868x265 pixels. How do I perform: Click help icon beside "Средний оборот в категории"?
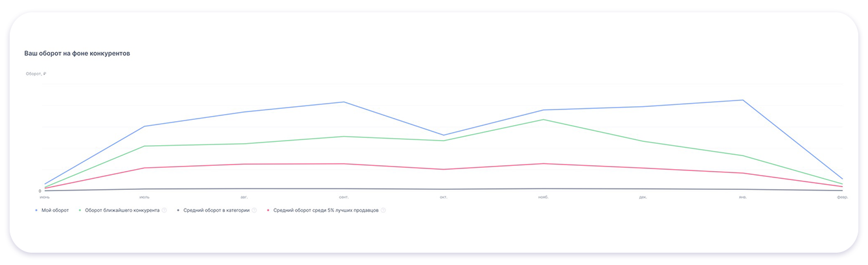[254, 211]
